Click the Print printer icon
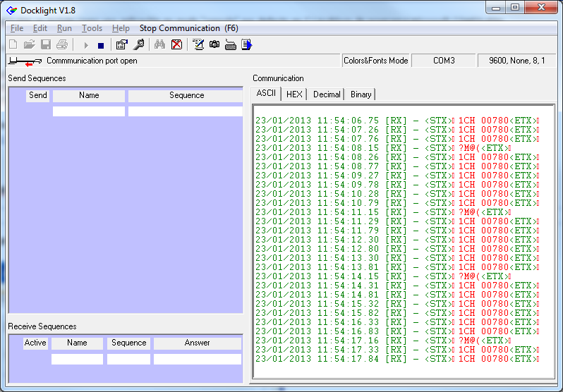 coord(62,44)
